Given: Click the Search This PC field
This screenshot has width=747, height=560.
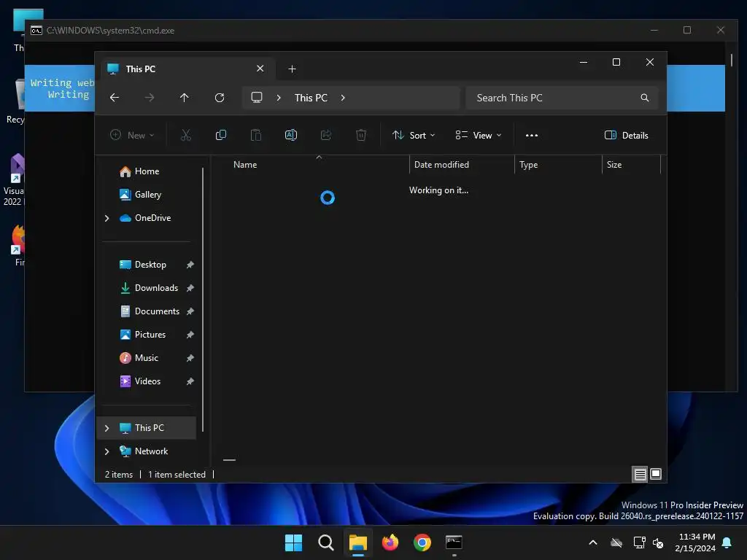Looking at the screenshot, I should tap(562, 98).
